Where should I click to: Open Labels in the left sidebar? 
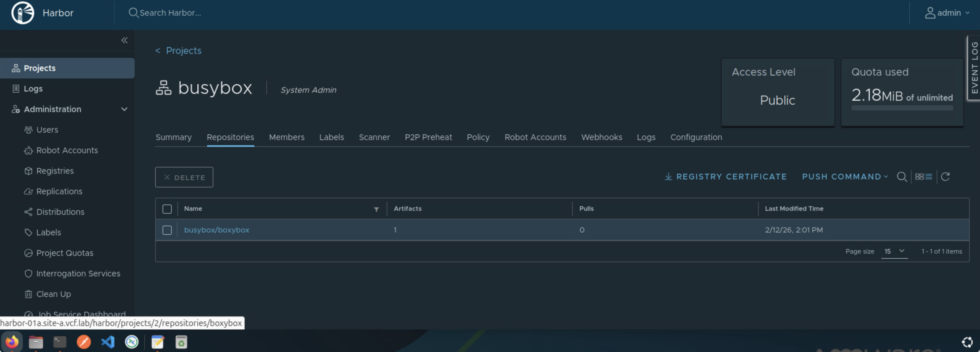pyautogui.click(x=48, y=232)
